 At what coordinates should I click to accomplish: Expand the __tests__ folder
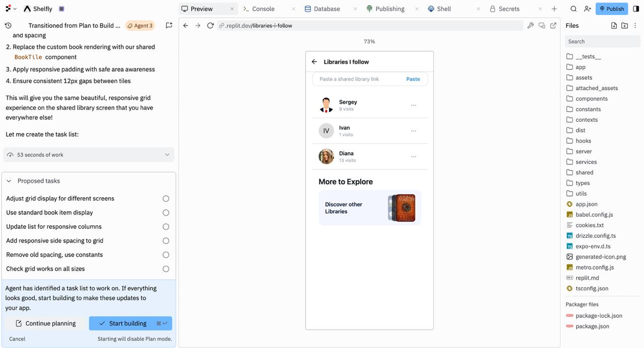click(588, 56)
